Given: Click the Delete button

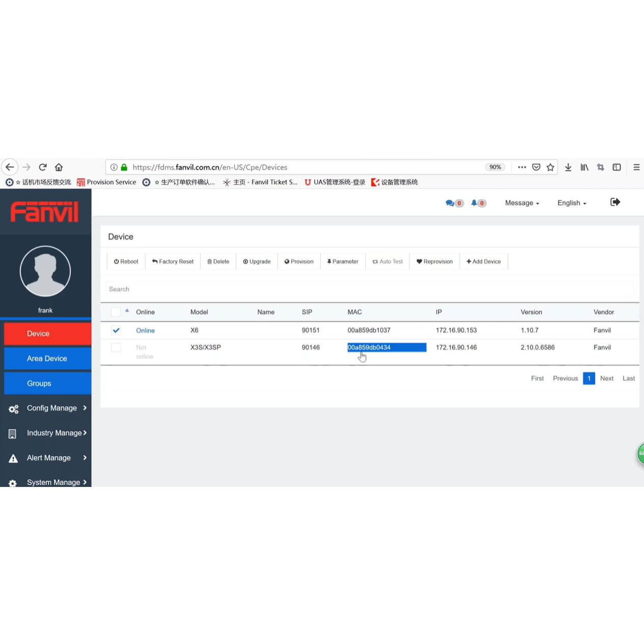Looking at the screenshot, I should coord(218,262).
